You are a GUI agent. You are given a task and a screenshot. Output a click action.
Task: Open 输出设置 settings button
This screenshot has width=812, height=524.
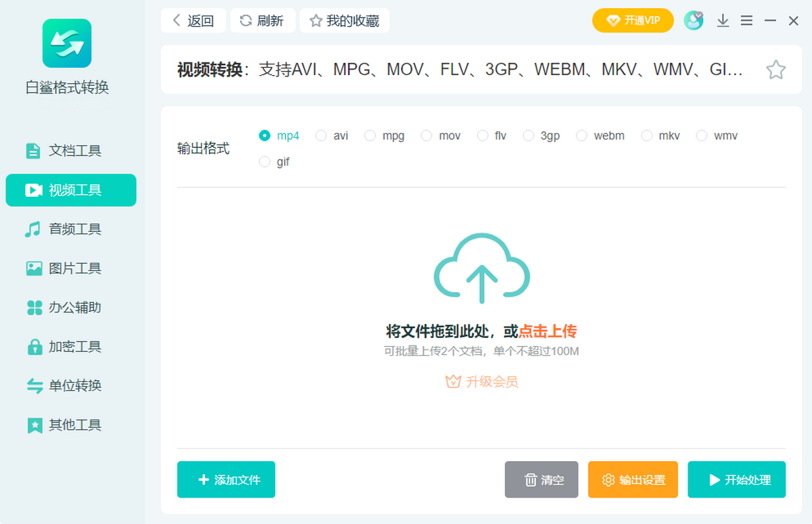(633, 479)
